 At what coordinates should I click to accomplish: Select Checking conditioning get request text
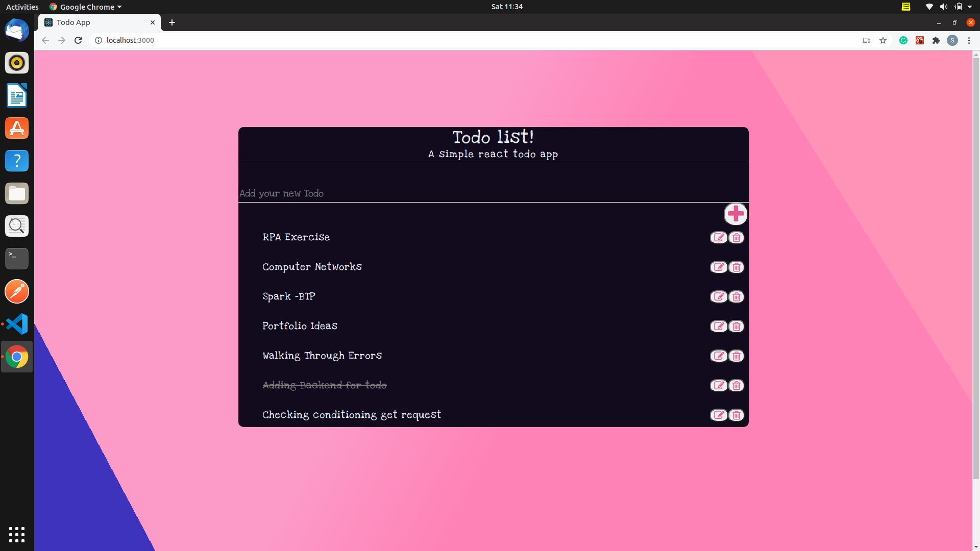[x=352, y=415]
